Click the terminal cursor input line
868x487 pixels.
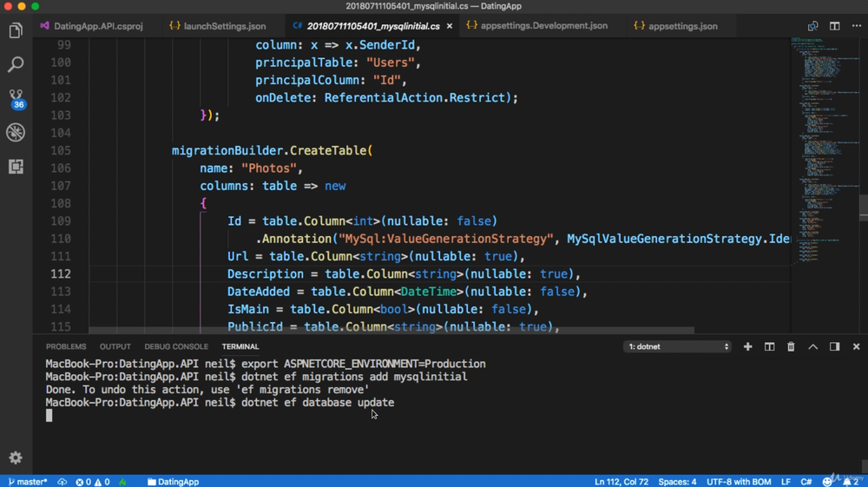point(49,416)
